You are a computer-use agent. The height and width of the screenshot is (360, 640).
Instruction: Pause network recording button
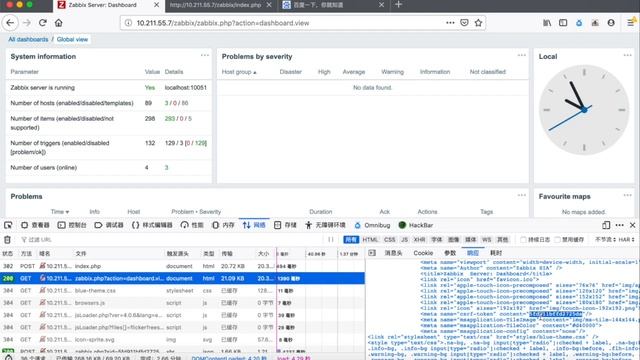[x=331, y=240]
